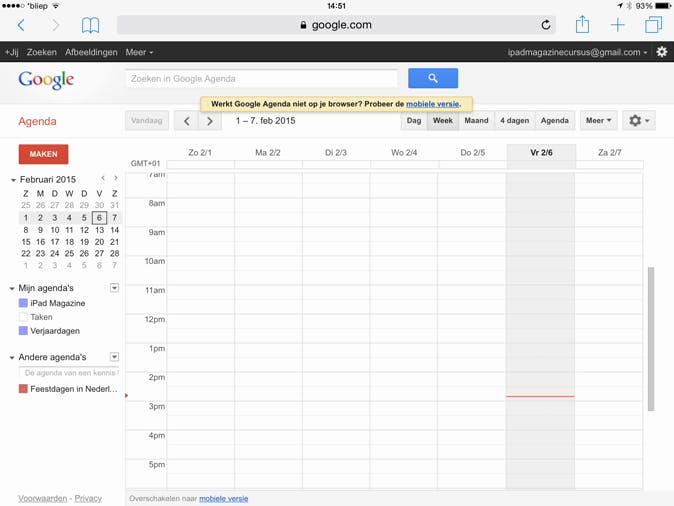Open the Voorwaarden link

coord(43,499)
